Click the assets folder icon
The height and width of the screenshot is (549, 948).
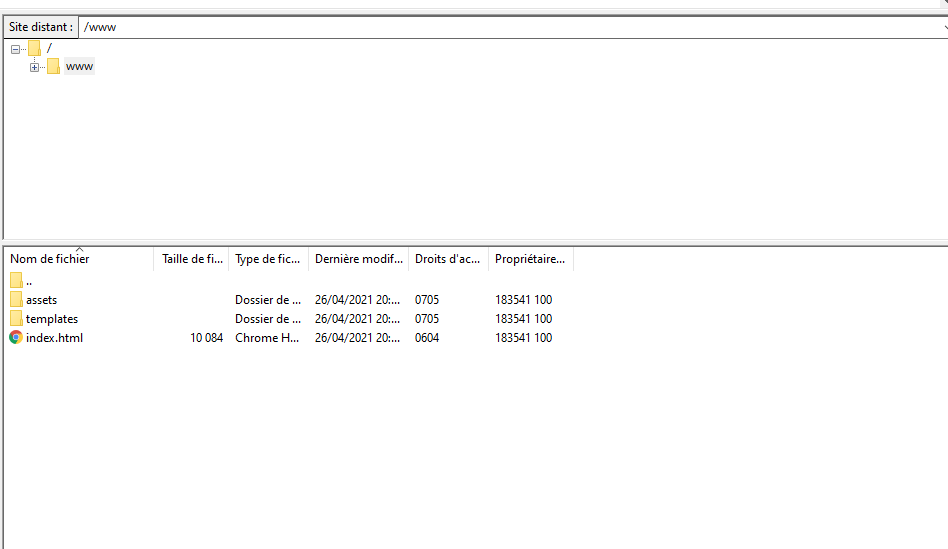[16, 300]
